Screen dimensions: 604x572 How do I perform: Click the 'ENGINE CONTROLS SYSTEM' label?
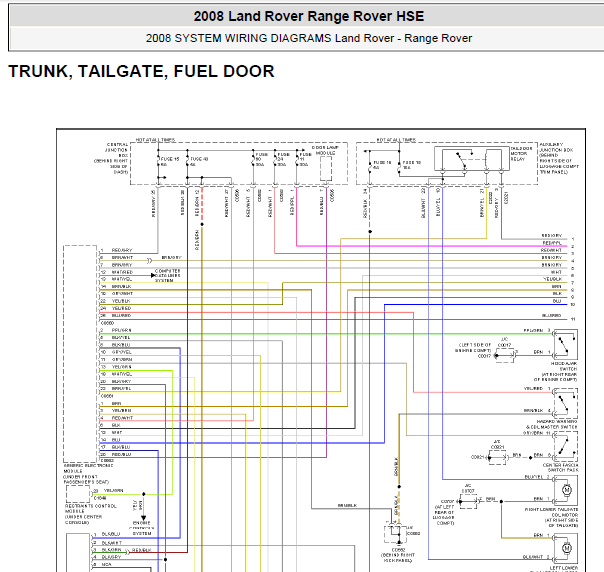point(142,528)
